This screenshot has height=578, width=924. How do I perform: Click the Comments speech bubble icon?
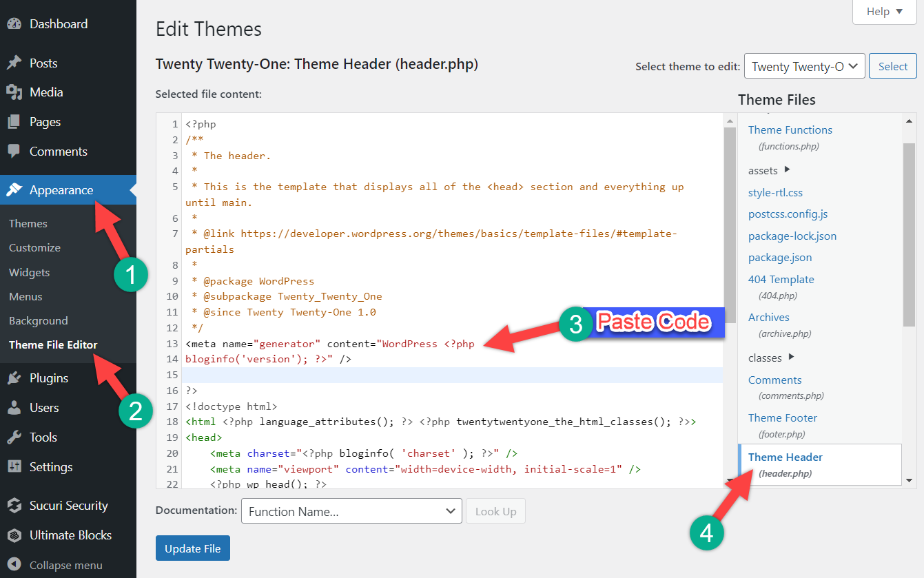click(14, 152)
